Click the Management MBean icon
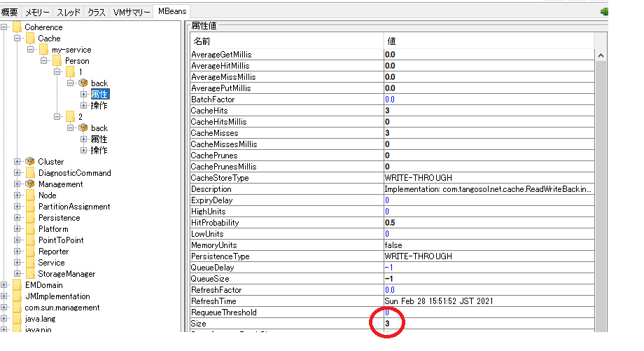The height and width of the screenshot is (351, 644). point(30,184)
